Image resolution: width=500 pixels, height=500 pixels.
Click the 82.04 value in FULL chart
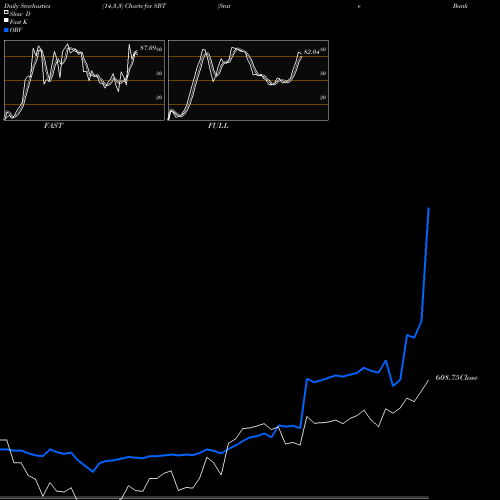coord(312,52)
